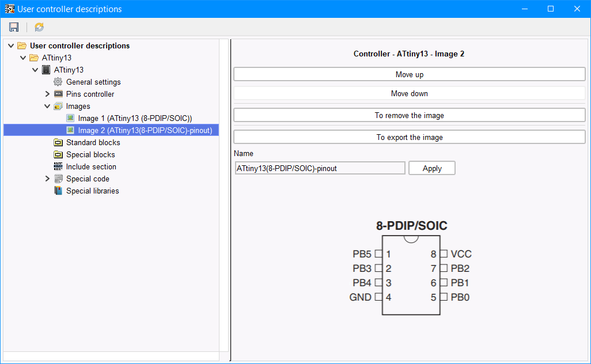The height and width of the screenshot is (364, 591).
Task: Click To export the image button
Action: point(410,137)
